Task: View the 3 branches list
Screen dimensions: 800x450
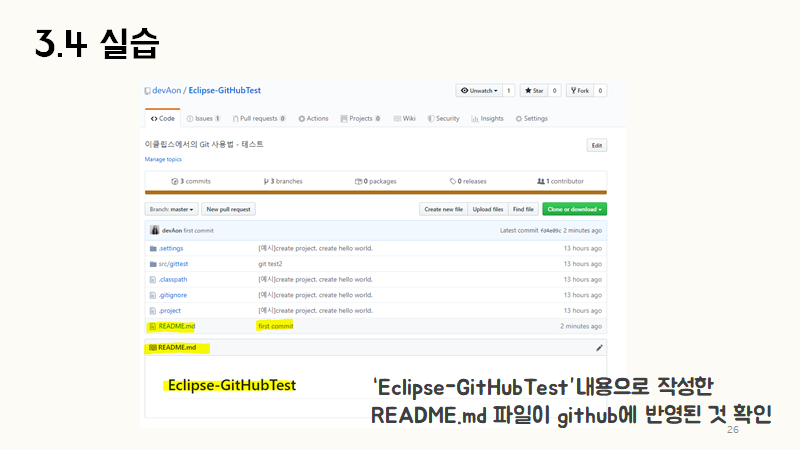Action: point(283,181)
